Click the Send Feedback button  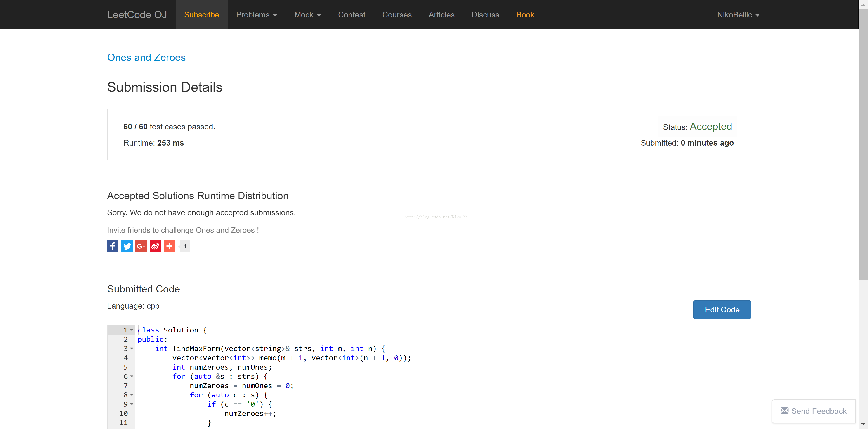tap(814, 411)
